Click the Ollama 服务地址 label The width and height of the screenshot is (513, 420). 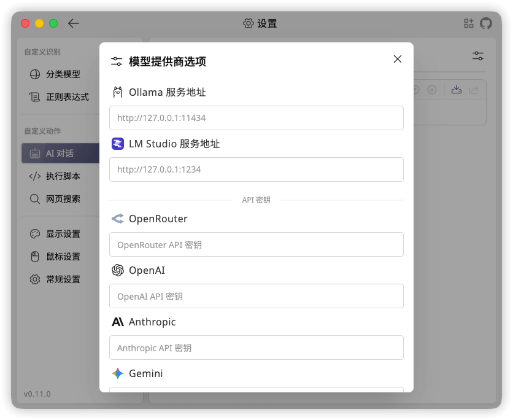[167, 92]
